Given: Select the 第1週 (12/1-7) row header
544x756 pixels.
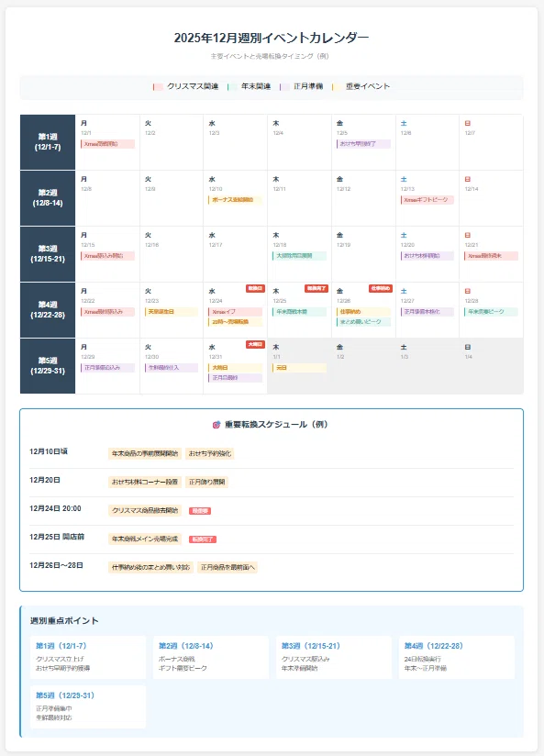Looking at the screenshot, I should 48,142.
